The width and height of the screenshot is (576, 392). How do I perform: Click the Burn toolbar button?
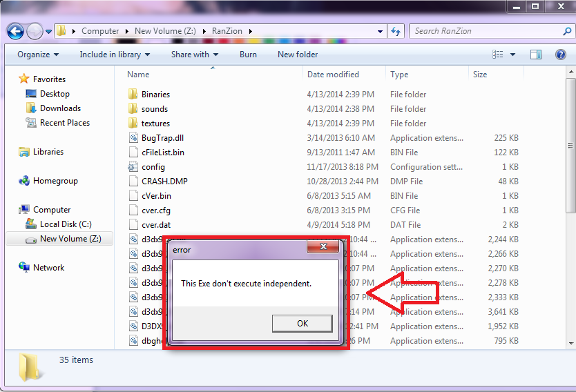pyautogui.click(x=248, y=55)
